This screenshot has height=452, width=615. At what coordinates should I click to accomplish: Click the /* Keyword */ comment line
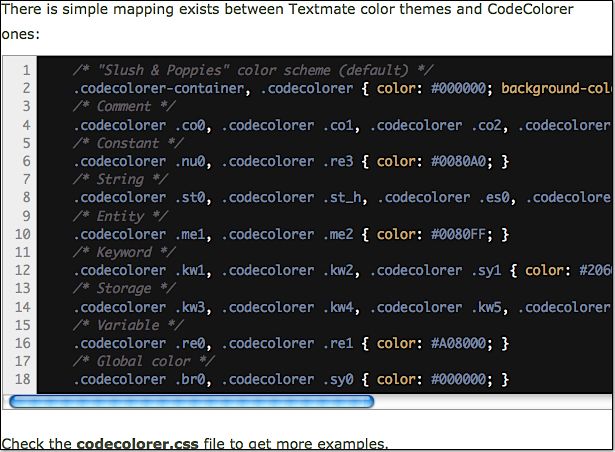tap(124, 252)
